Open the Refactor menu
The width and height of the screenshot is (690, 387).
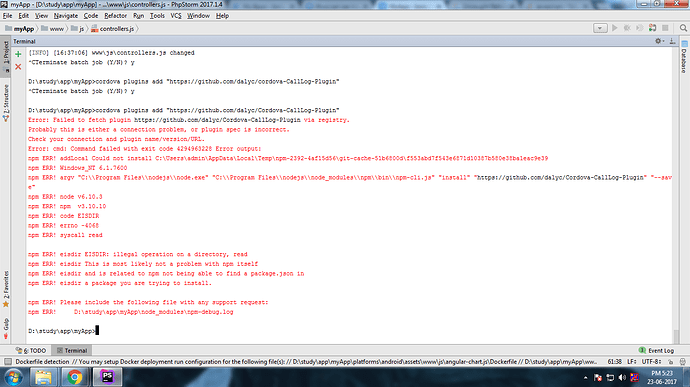click(115, 16)
